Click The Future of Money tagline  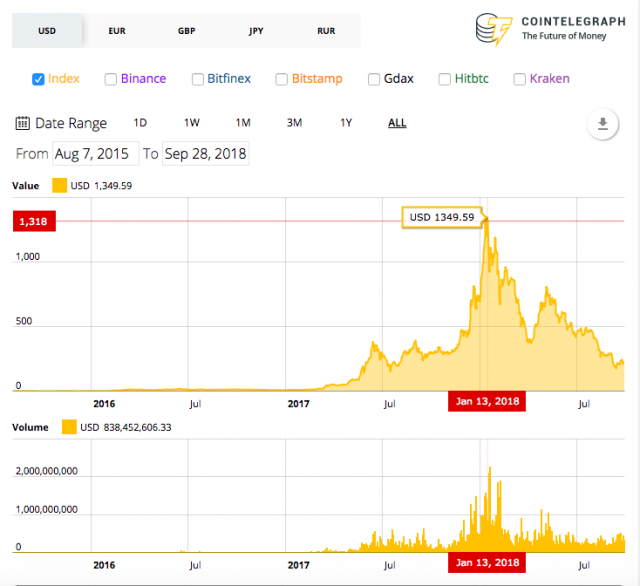564,36
